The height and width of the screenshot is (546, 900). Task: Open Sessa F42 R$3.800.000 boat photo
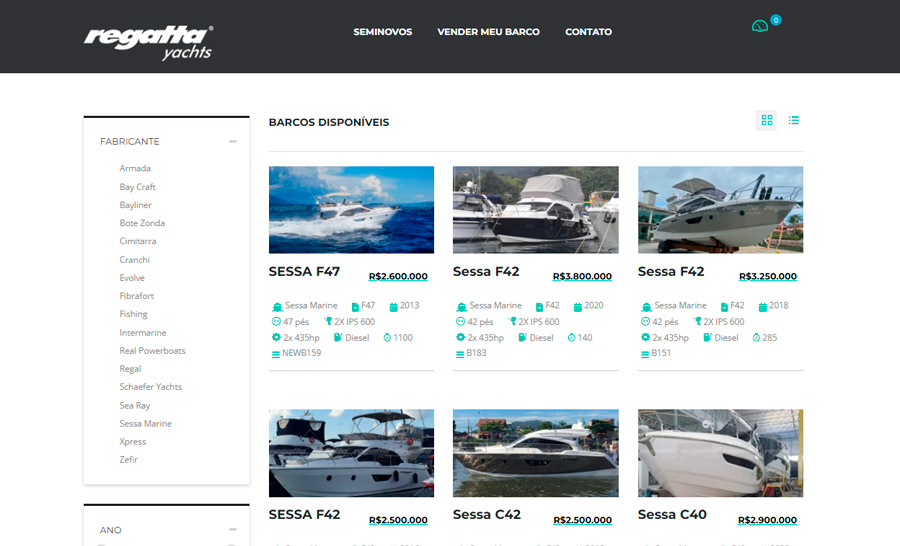coord(536,210)
